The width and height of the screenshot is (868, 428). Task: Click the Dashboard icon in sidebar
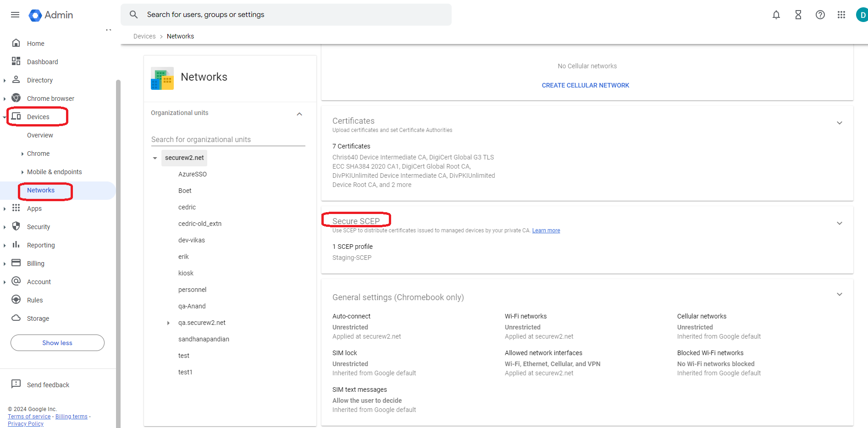coord(16,61)
